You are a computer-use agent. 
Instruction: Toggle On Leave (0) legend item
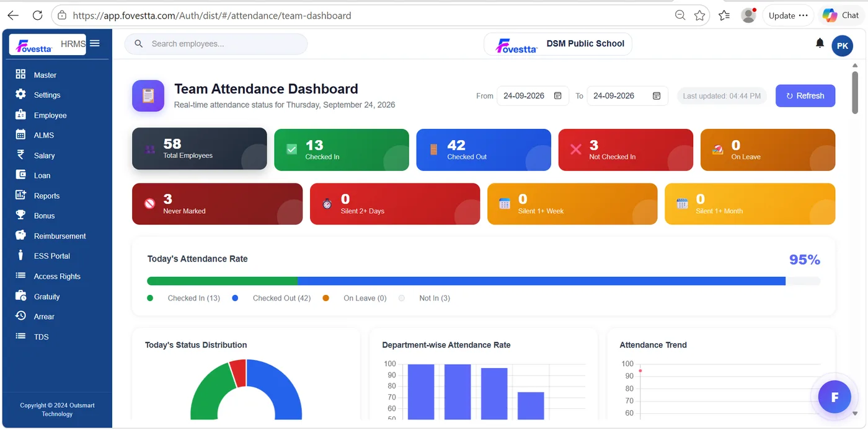point(355,298)
